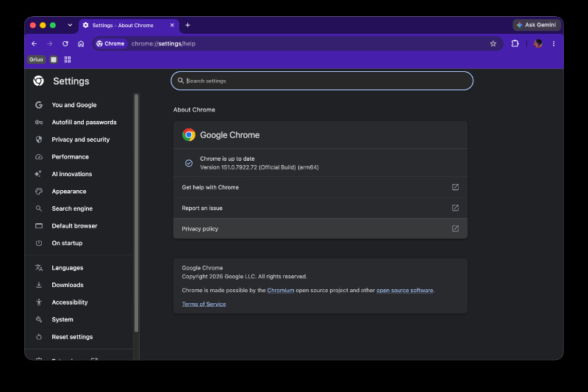The height and width of the screenshot is (392, 588).
Task: Go to On startup settings
Action: (67, 243)
